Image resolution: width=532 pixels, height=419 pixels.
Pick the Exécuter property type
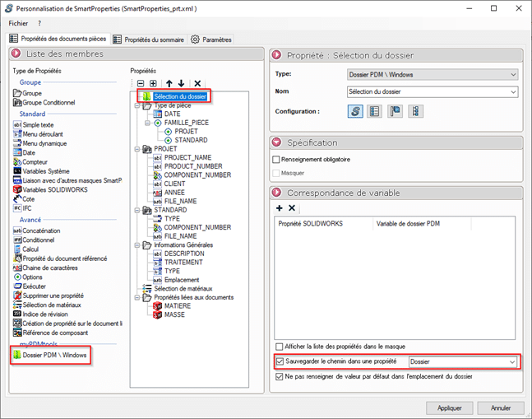[x=30, y=286]
